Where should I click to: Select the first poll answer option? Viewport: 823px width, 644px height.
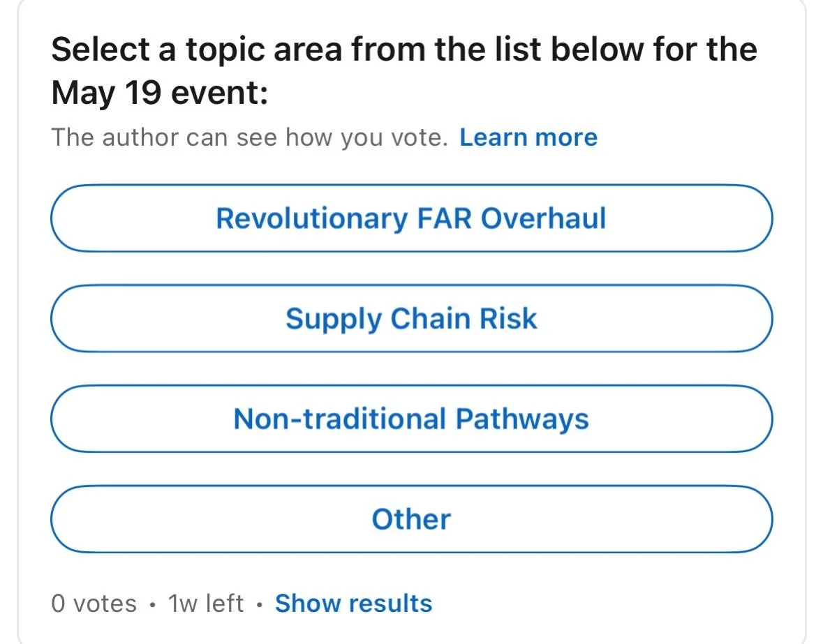tap(412, 218)
